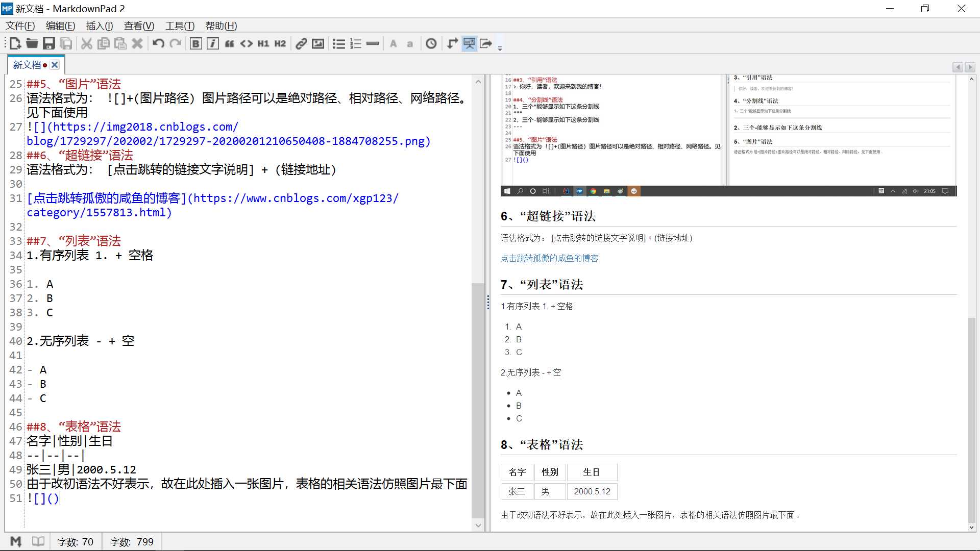This screenshot has width=980, height=551.
Task: Click the open book icon in status bar
Action: 38,541
